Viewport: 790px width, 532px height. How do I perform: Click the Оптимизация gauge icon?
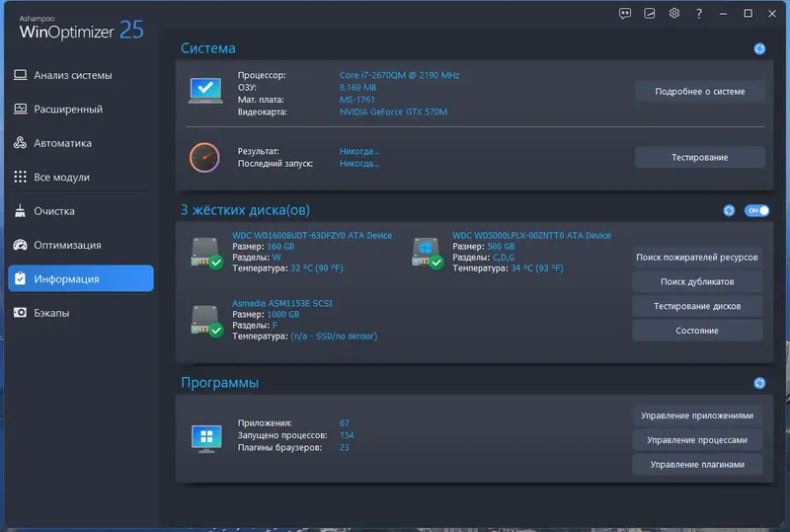click(20, 245)
